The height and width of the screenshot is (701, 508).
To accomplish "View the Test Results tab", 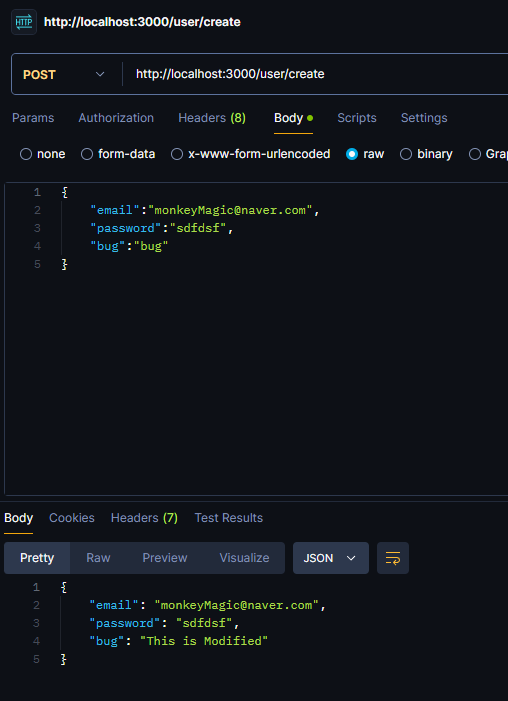I will point(229,518).
